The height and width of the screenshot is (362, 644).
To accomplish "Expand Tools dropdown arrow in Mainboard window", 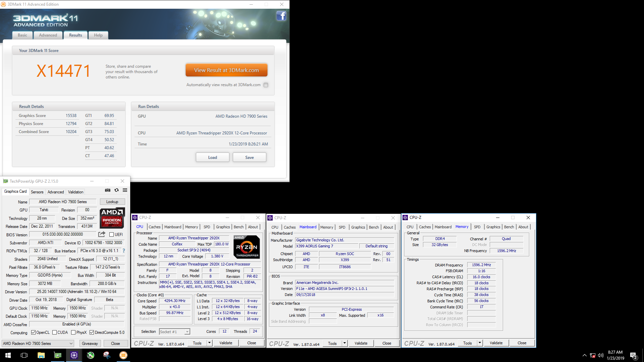I will click(x=344, y=343).
